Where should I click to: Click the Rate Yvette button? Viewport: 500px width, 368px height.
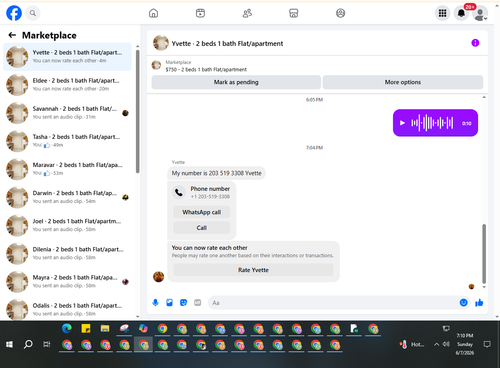click(253, 270)
